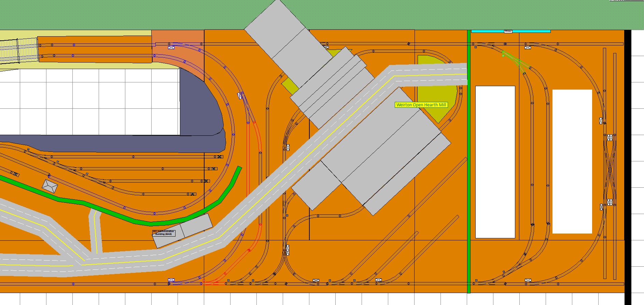Select the Mill Administration Building (MAB) label

(x=164, y=233)
